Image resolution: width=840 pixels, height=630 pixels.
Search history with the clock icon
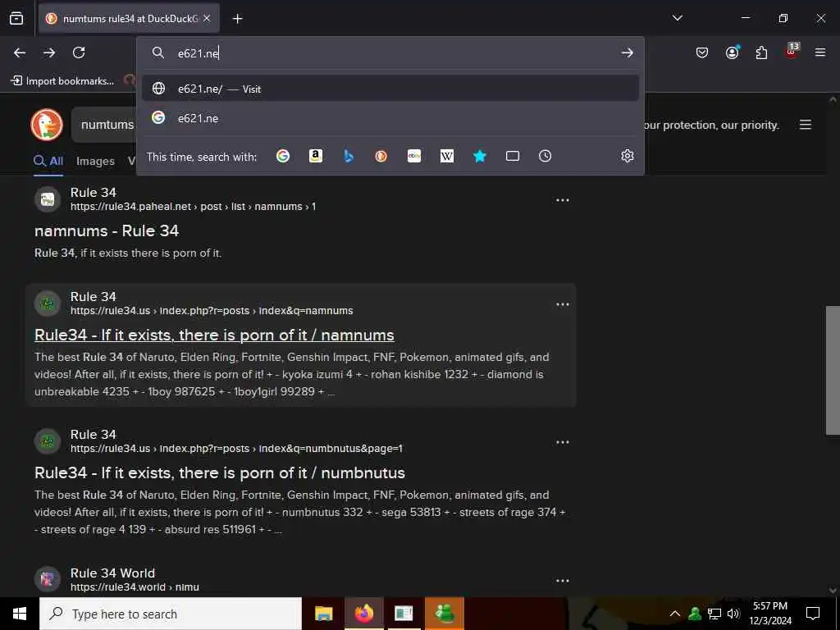pyautogui.click(x=545, y=156)
